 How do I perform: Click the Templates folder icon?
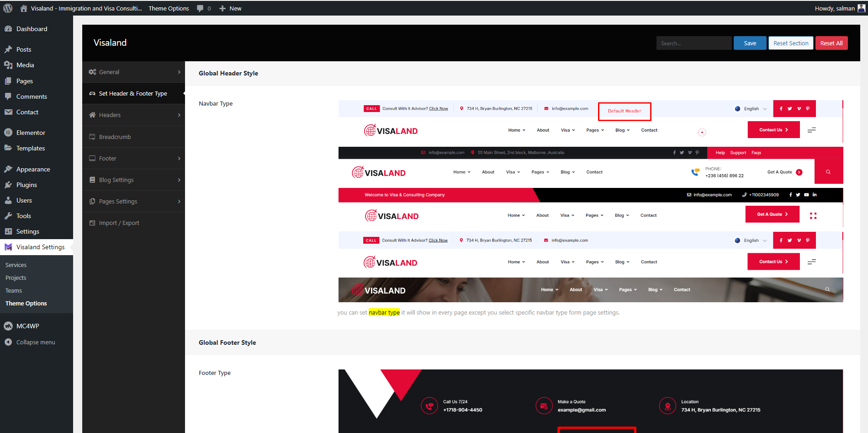coord(8,148)
